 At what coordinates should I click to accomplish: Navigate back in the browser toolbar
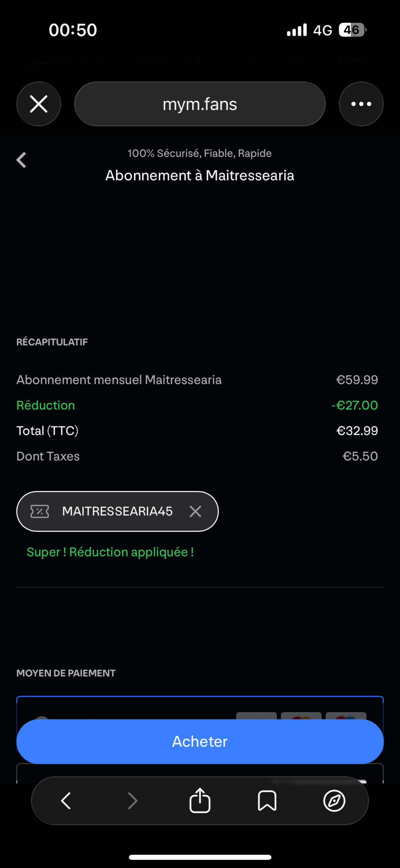click(66, 801)
